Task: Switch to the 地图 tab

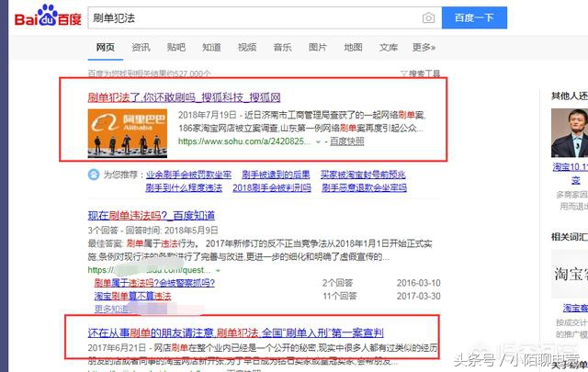Action: point(353,47)
